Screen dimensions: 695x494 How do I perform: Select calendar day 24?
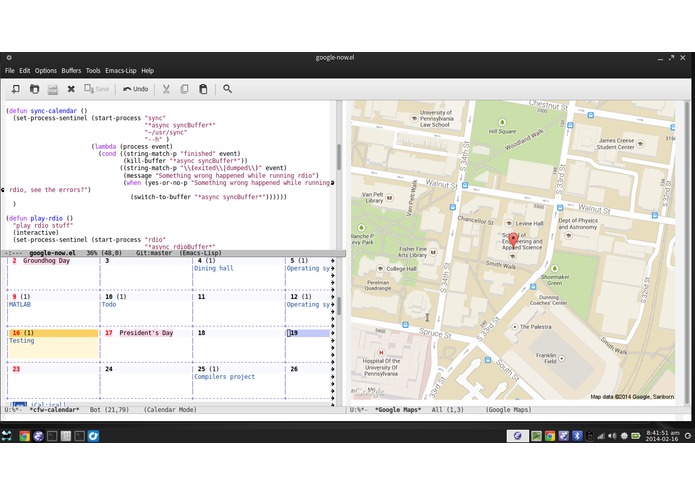pos(109,369)
